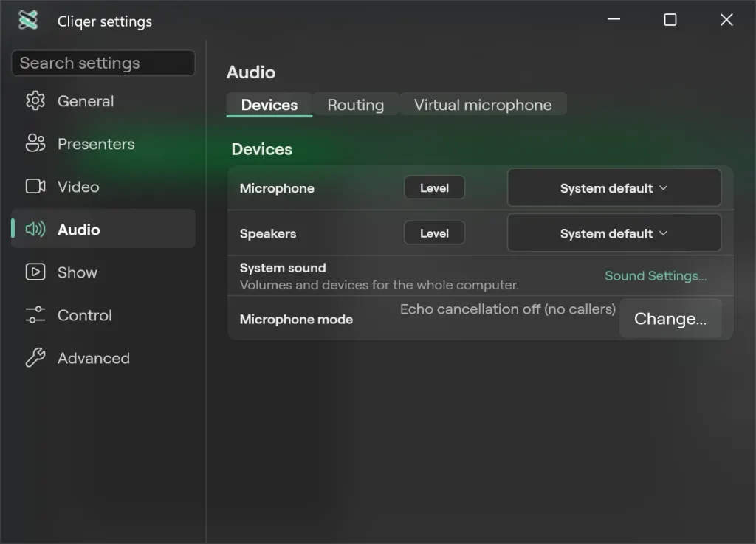Click the Advanced wrench icon

[35, 357]
